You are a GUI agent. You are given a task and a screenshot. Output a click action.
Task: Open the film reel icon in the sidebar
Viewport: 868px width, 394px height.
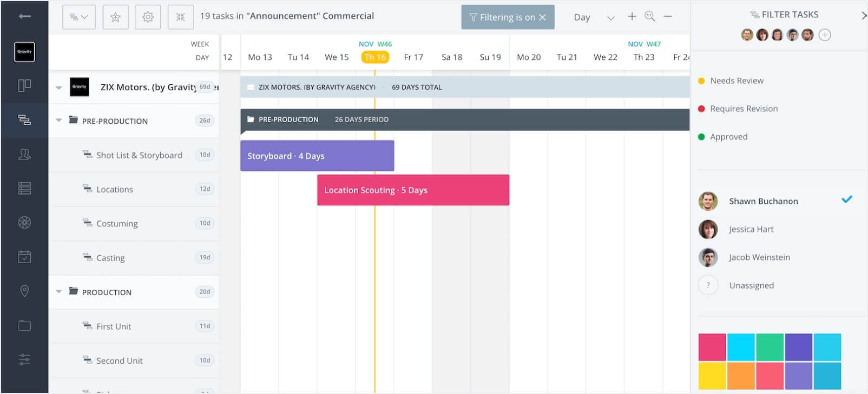coord(24,223)
